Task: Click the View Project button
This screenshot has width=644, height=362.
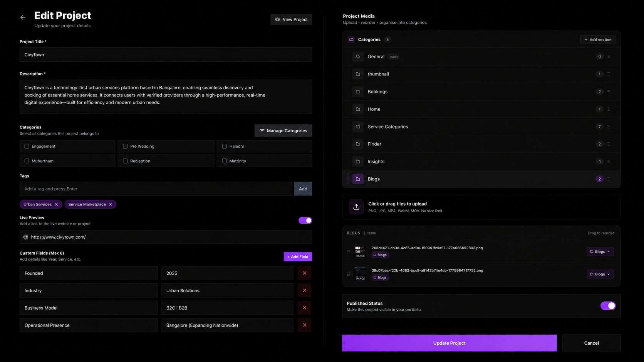Action: tap(291, 20)
